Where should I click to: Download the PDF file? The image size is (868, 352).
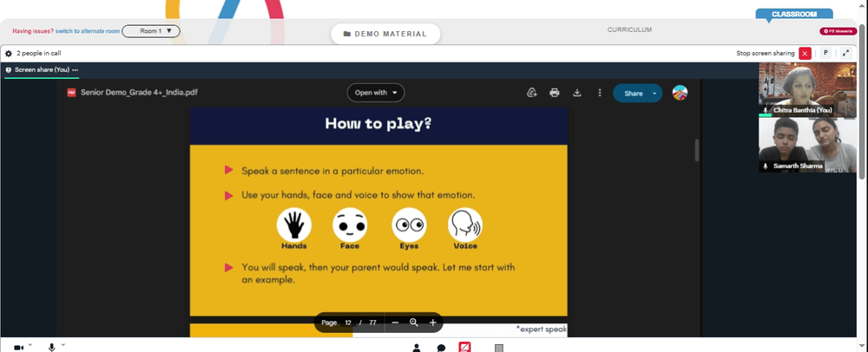tap(577, 93)
